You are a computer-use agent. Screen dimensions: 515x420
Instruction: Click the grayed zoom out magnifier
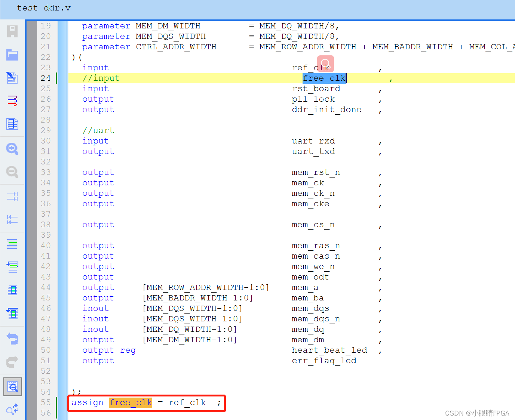(12, 172)
